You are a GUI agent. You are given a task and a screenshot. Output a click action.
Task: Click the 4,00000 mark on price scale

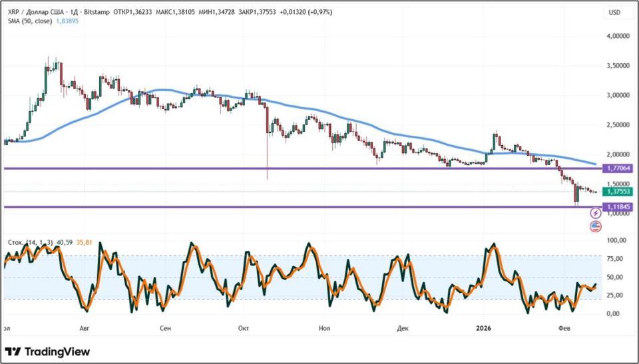click(x=616, y=36)
